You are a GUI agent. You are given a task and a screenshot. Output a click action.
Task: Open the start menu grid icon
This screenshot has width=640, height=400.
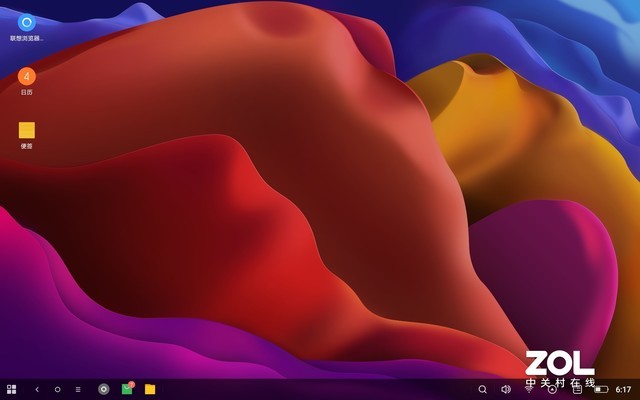point(12,389)
